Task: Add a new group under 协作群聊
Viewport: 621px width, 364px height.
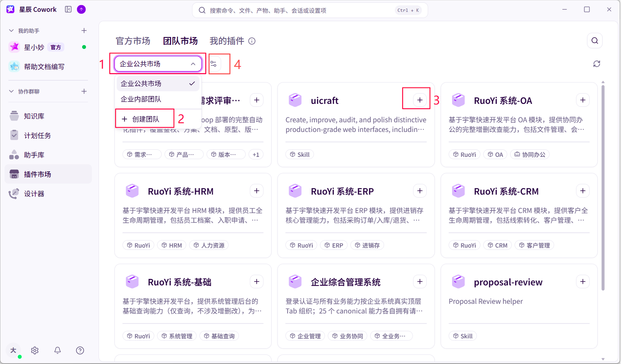Action: pos(84,91)
